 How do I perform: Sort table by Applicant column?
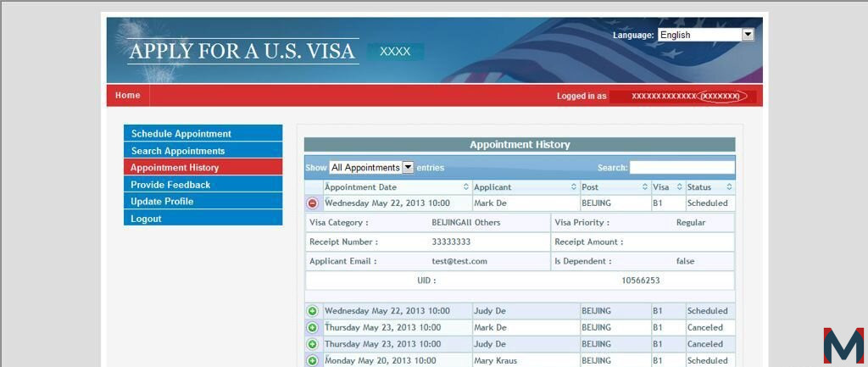pos(526,187)
